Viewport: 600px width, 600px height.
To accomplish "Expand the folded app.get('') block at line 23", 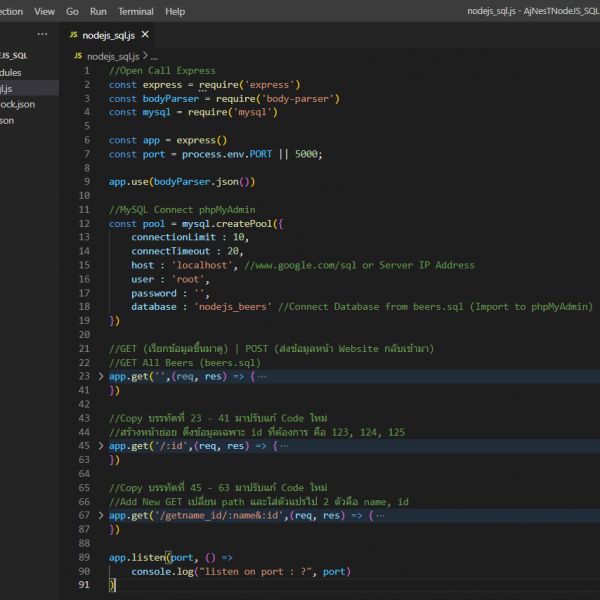I will (100, 376).
